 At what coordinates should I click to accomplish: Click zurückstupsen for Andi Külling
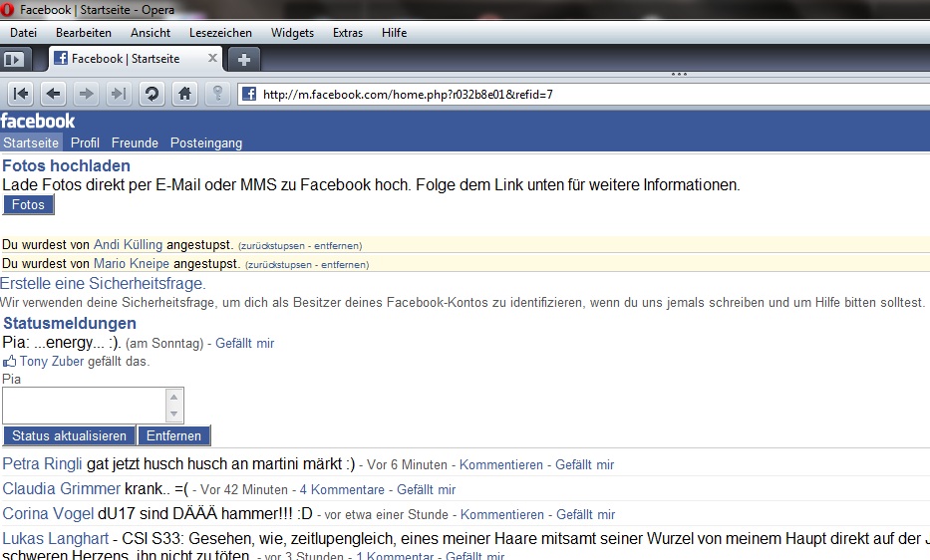coord(273,245)
